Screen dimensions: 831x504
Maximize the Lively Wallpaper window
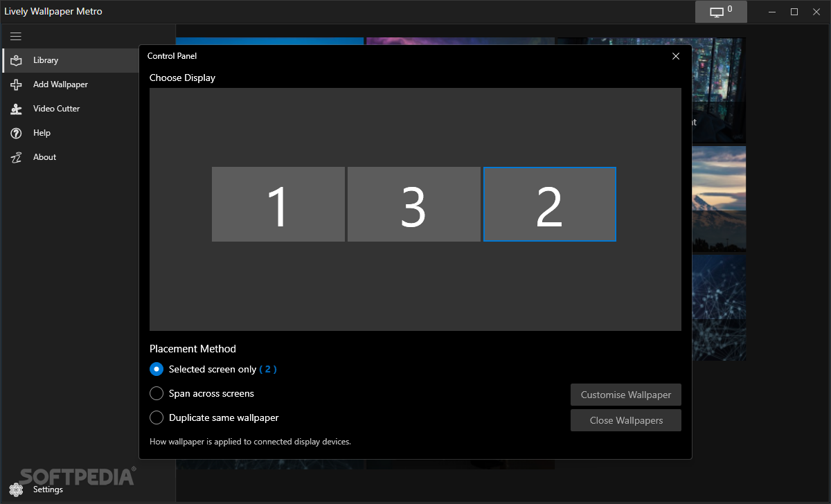pyautogui.click(x=794, y=12)
